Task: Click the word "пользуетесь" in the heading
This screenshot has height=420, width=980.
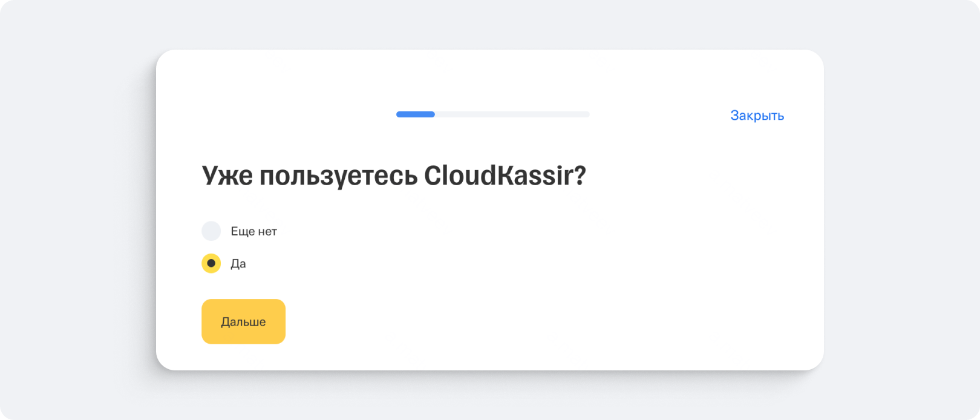Action: 338,176
